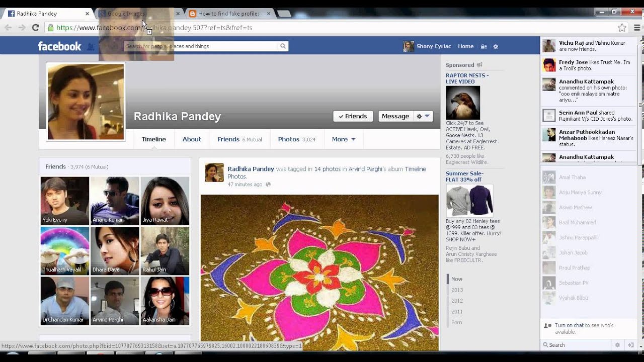This screenshot has width=644, height=362.
Task: Open the Photos tab
Action: (297, 139)
